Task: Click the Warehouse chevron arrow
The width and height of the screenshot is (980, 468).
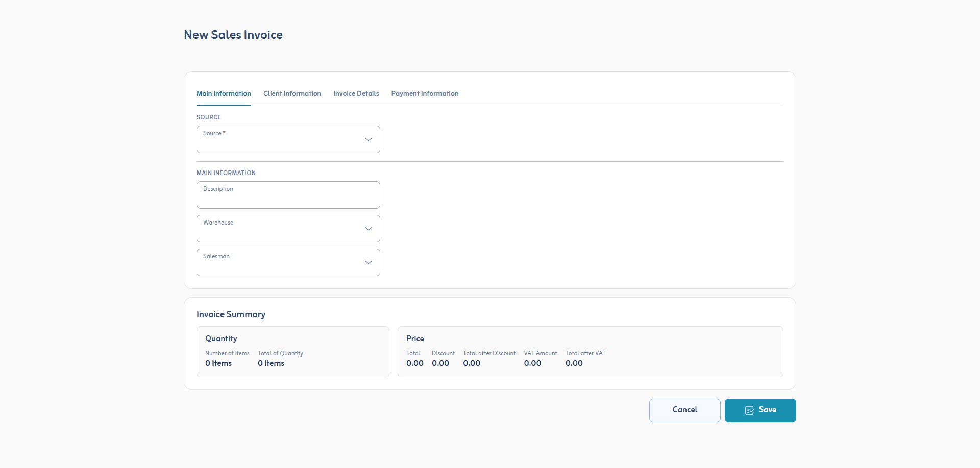Action: 368,229
